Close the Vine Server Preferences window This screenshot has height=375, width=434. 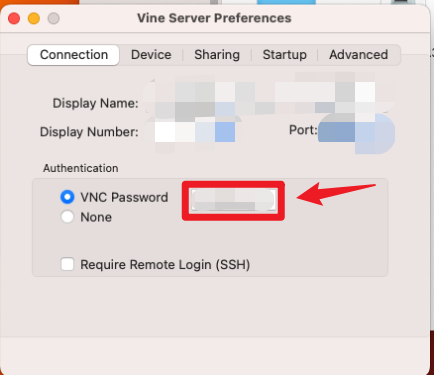(x=14, y=18)
